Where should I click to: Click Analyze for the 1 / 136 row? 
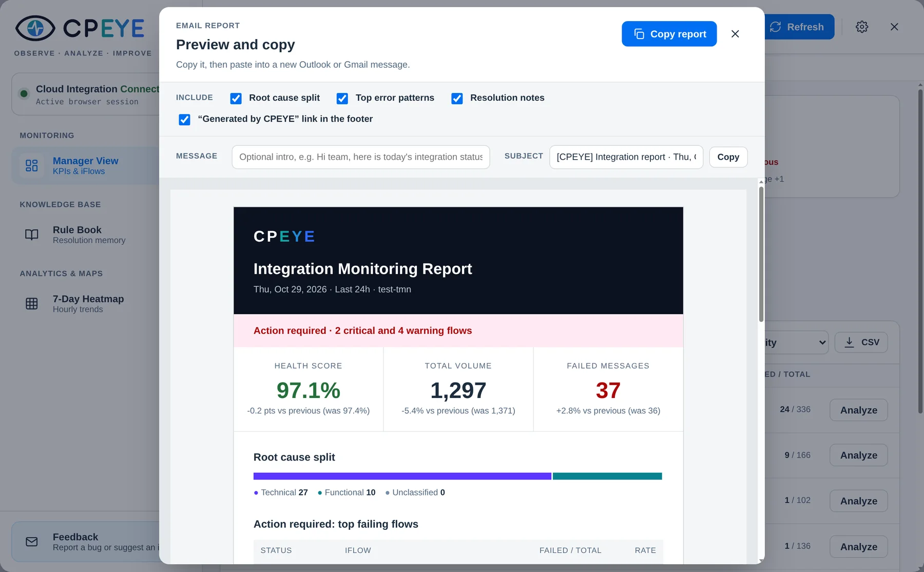pyautogui.click(x=858, y=547)
